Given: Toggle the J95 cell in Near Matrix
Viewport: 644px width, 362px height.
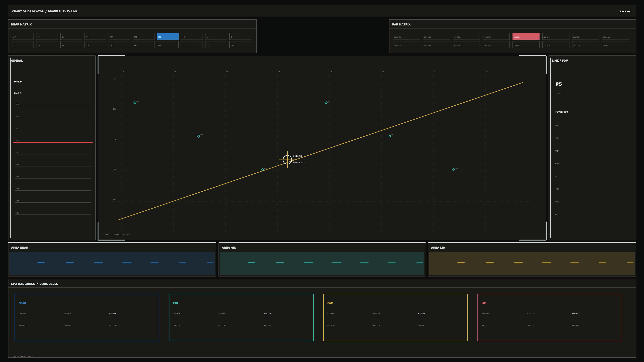Looking at the screenshot, I should [x=23, y=45].
